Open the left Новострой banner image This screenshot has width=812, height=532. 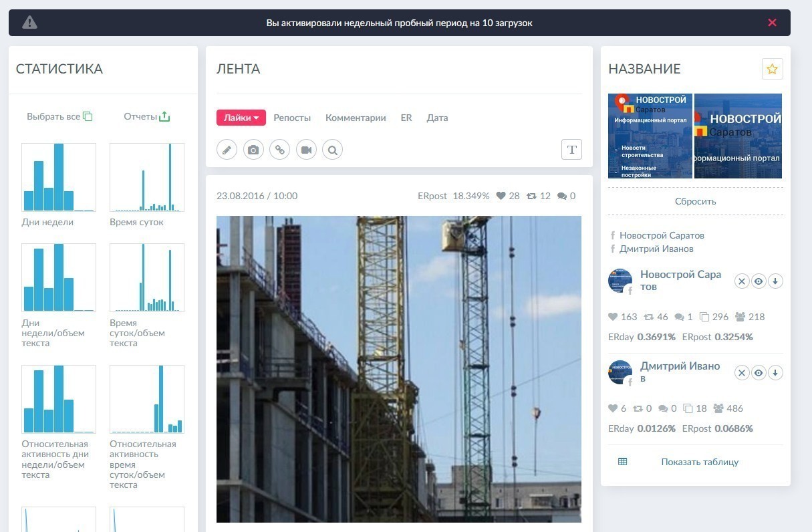650,136
